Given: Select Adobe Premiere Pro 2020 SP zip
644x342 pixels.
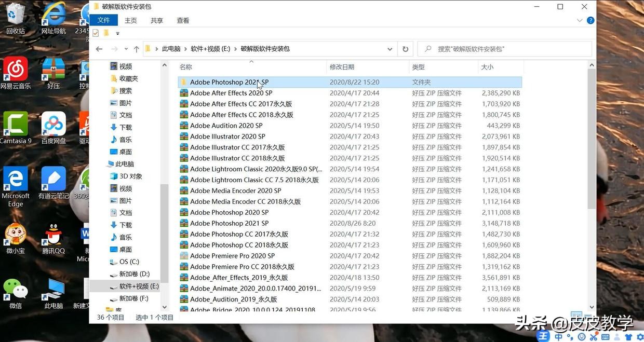Looking at the screenshot, I should pyautogui.click(x=350, y=256).
